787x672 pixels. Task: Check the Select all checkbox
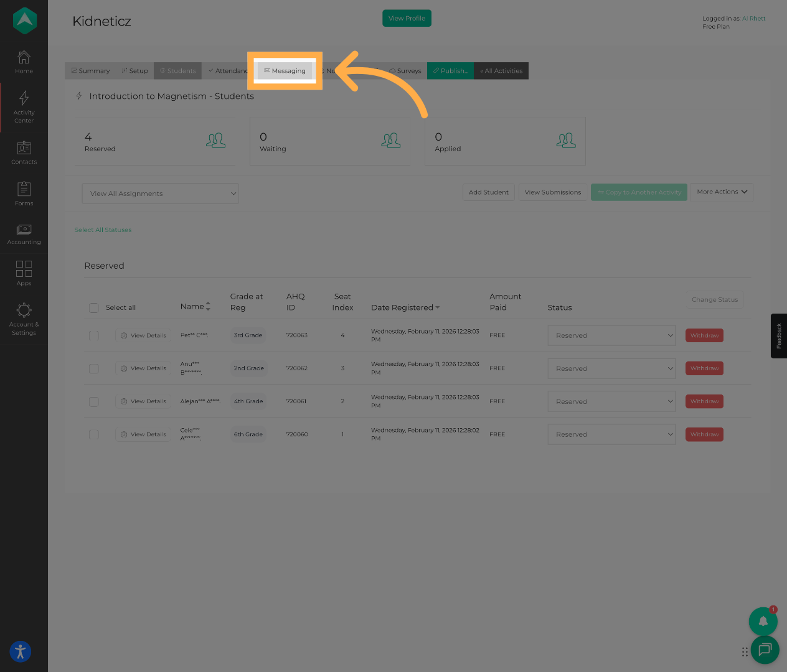(x=94, y=308)
